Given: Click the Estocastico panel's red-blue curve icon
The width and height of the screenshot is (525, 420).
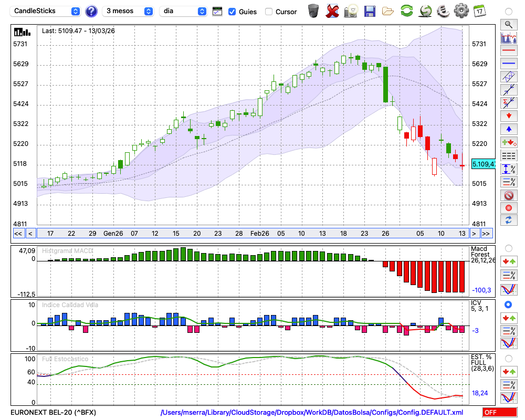Looking at the screenshot, I should (509, 397).
